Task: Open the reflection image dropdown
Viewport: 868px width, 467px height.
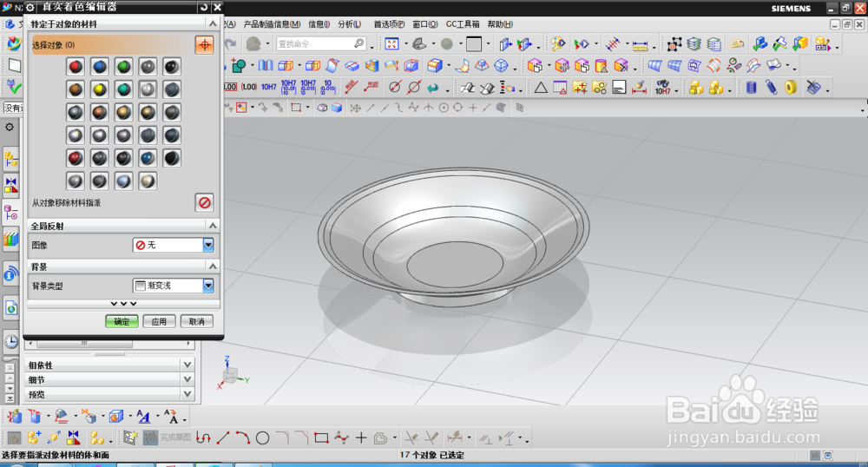Action: pyautogui.click(x=208, y=245)
